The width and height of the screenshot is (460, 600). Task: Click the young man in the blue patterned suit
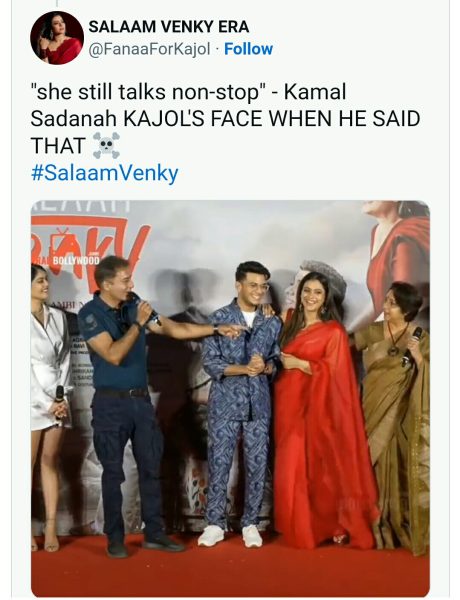point(243,403)
